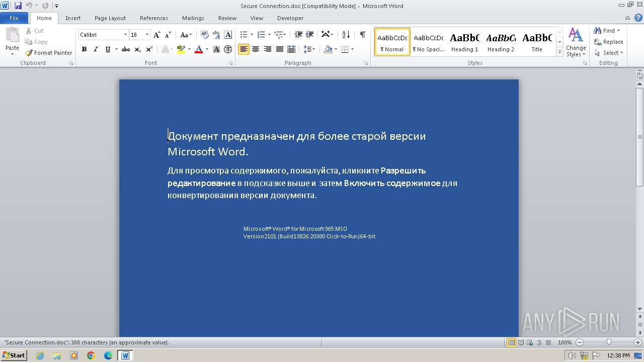Click the zoom slider handle

tap(609, 342)
